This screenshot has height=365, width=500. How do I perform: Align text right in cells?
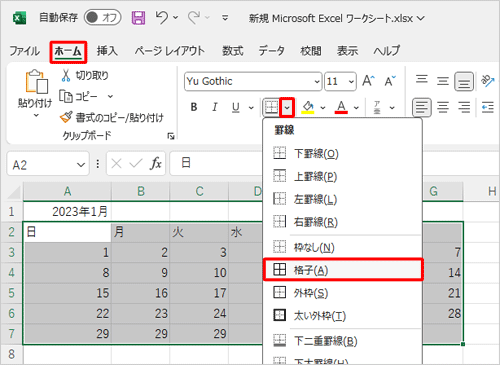coord(464,107)
